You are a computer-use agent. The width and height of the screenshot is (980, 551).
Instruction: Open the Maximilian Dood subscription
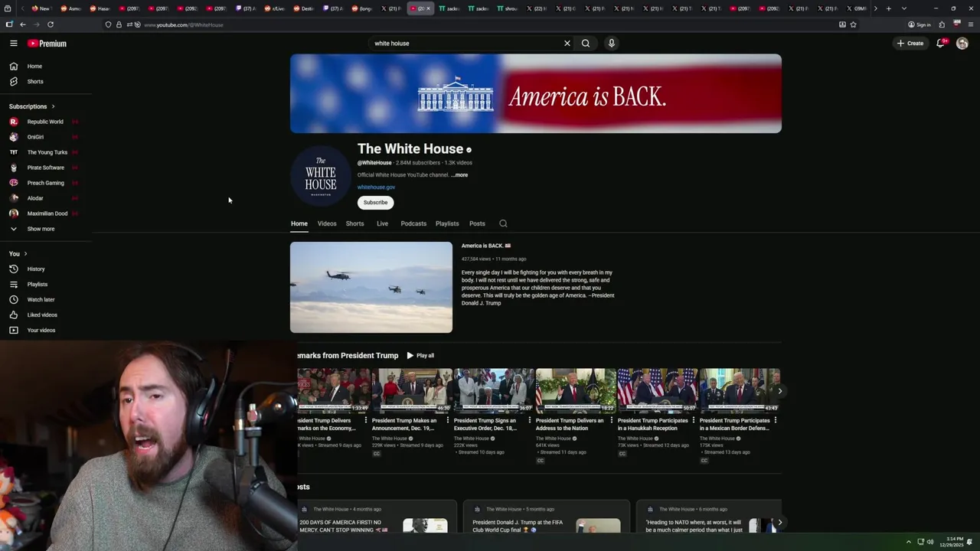pos(46,214)
